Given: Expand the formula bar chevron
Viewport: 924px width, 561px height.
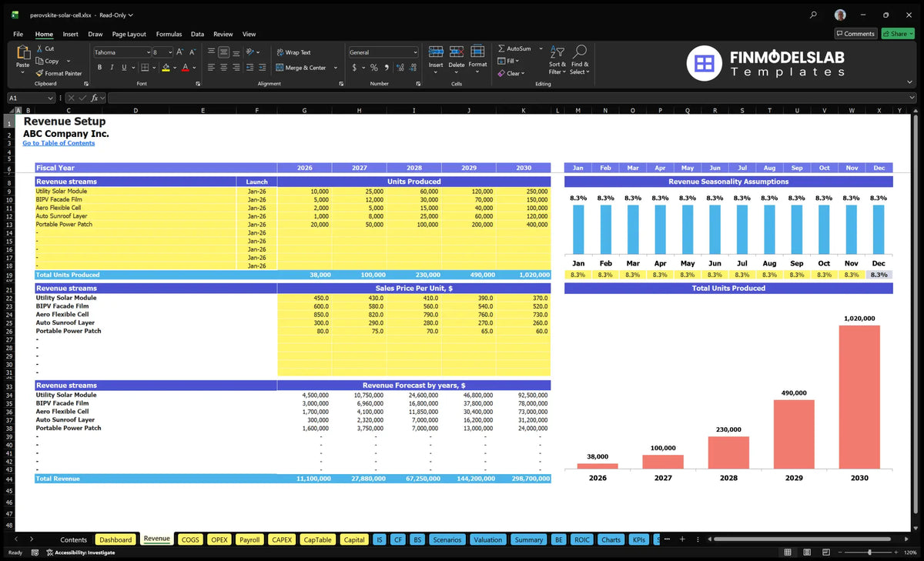Looking at the screenshot, I should (x=912, y=98).
